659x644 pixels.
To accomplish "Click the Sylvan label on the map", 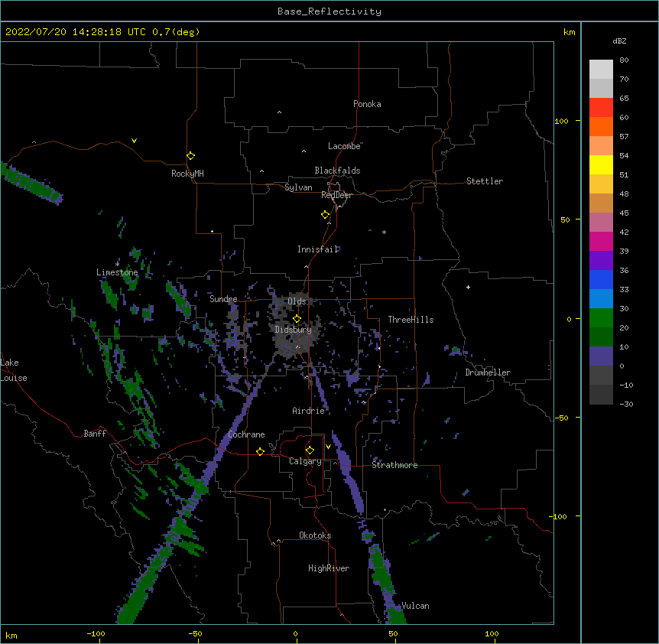I will [298, 187].
